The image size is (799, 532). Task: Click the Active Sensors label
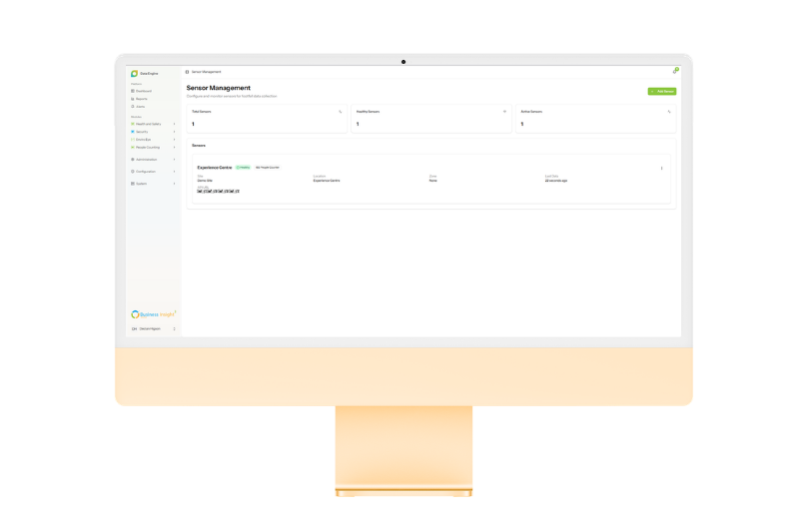[x=531, y=112]
